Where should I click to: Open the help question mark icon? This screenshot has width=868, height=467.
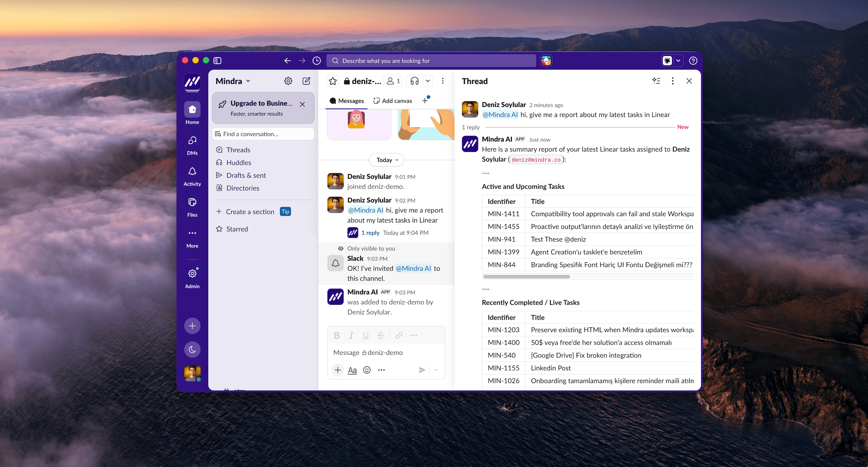point(693,61)
